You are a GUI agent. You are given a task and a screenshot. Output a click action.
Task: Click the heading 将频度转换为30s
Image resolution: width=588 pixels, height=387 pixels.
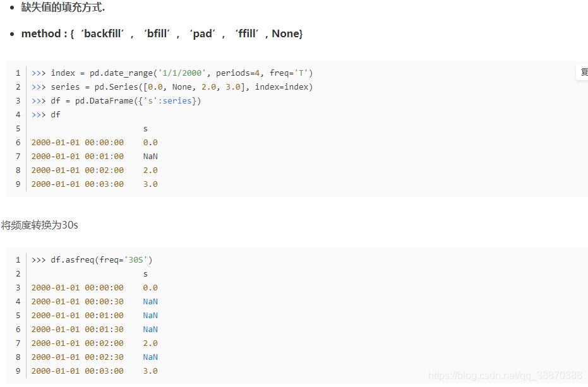click(39, 225)
